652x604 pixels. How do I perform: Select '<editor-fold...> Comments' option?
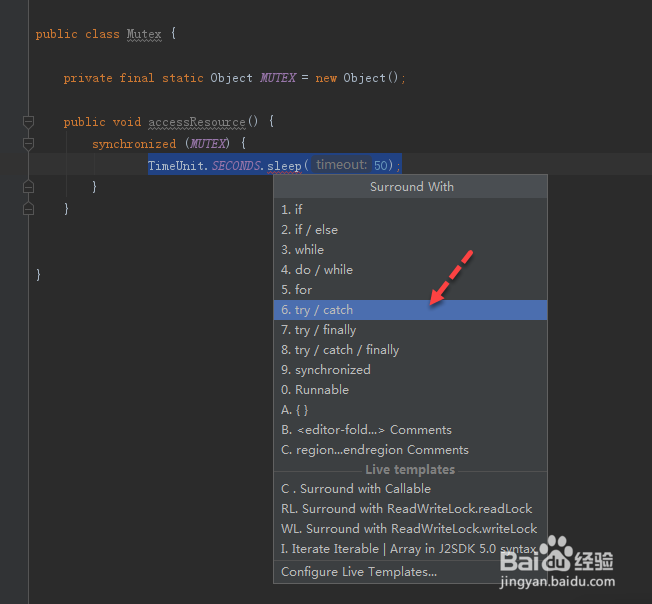tap(410, 430)
